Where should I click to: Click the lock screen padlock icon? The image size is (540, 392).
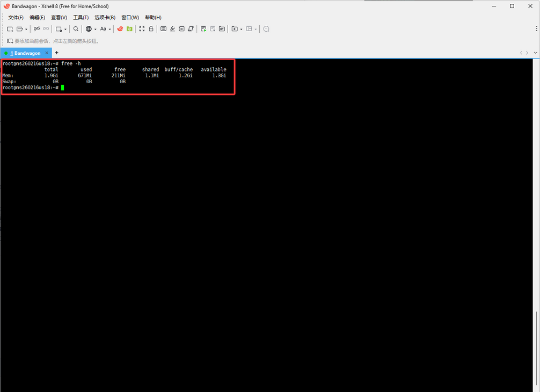tap(151, 29)
